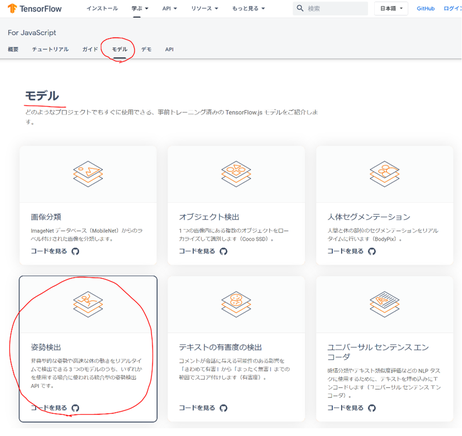Click コードを見る under 画像分類

pos(49,251)
